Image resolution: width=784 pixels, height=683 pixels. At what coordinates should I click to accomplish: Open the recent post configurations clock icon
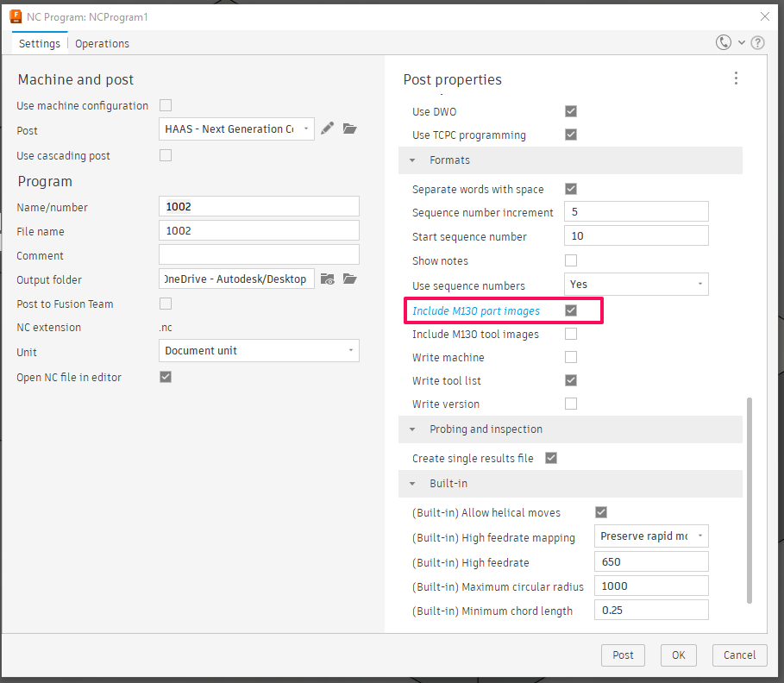724,41
